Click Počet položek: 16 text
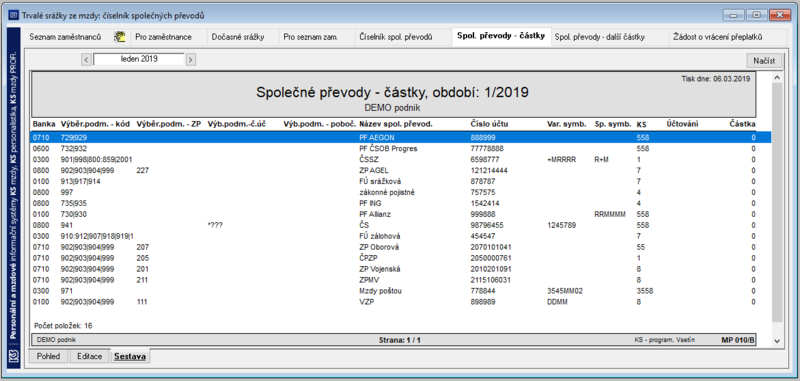This screenshot has width=800, height=381. 63,325
